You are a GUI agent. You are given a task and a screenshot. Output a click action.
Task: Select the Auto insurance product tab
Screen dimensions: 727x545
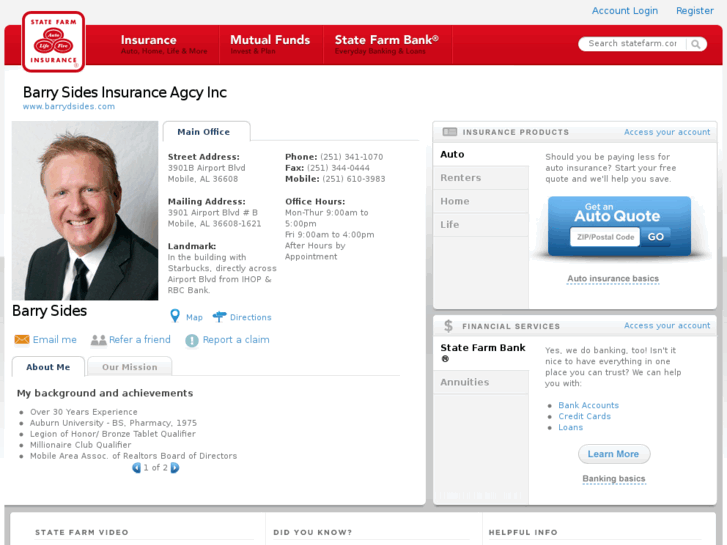click(x=481, y=154)
